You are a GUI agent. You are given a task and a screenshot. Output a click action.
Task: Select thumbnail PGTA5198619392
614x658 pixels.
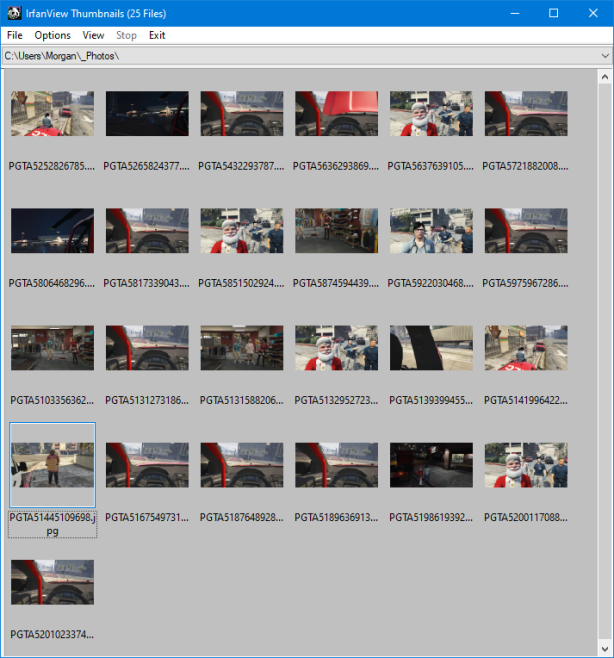(x=431, y=465)
